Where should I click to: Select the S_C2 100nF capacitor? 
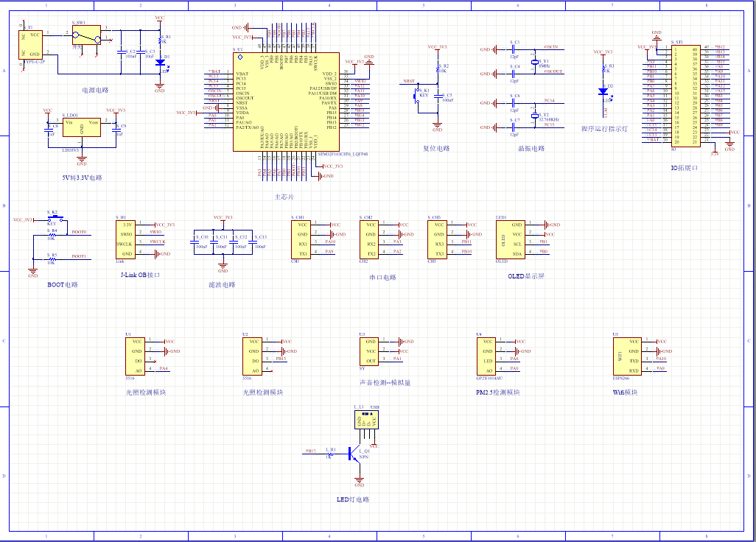pyautogui.click(x=121, y=52)
